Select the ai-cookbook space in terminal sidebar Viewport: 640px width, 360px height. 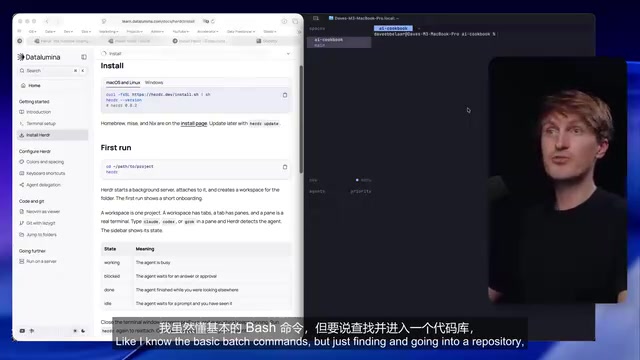tap(339, 42)
